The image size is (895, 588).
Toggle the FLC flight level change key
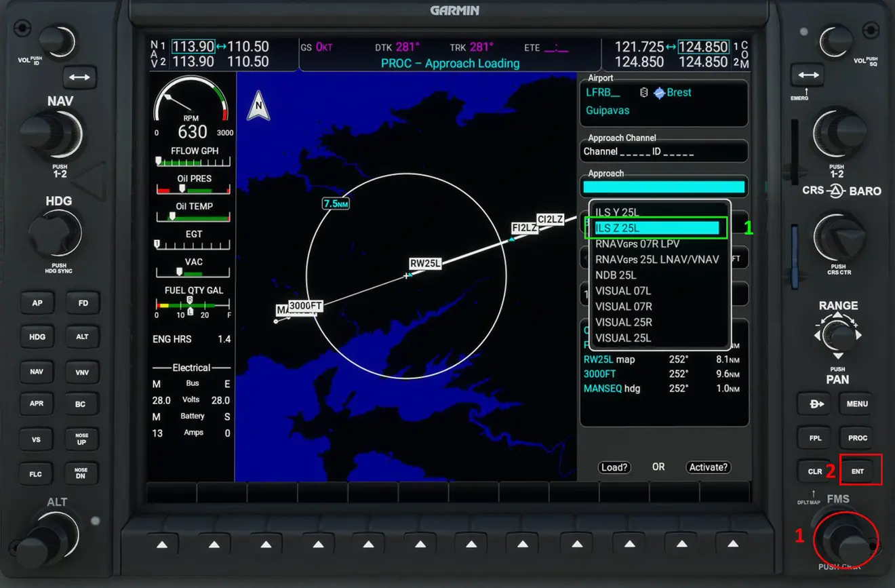(x=36, y=473)
